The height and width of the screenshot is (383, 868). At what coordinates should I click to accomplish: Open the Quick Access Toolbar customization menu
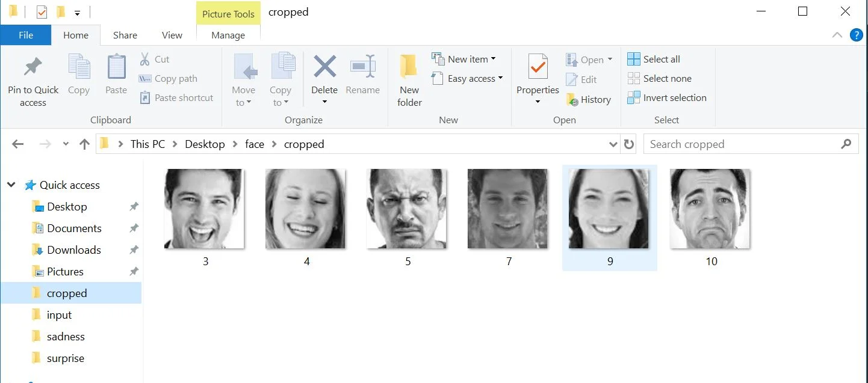77,12
